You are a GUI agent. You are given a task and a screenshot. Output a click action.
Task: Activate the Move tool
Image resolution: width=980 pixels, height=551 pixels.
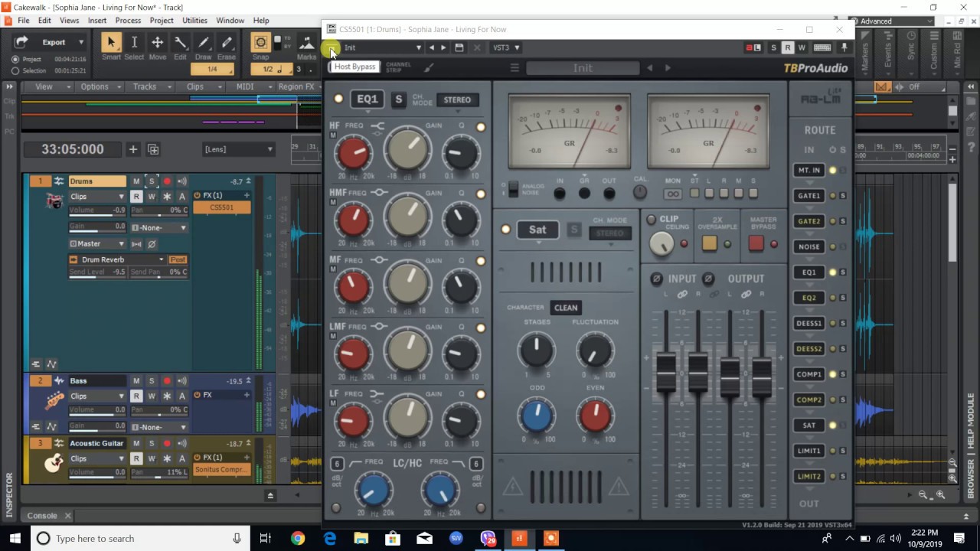click(157, 43)
